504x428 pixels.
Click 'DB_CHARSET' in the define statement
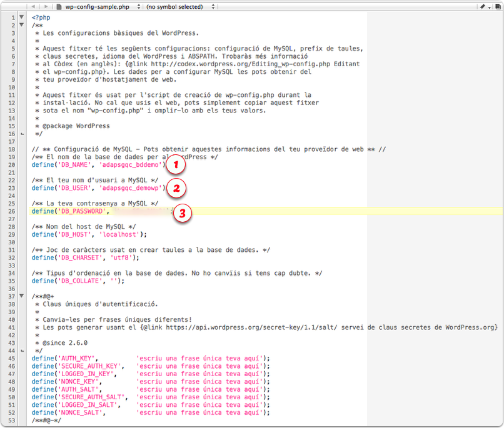coord(80,257)
